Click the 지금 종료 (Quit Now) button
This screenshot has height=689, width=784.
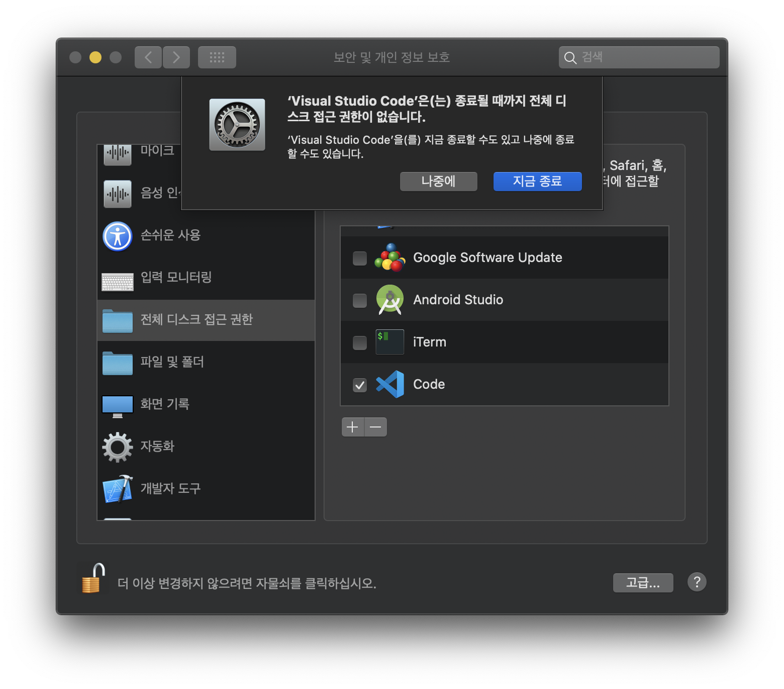tap(537, 182)
